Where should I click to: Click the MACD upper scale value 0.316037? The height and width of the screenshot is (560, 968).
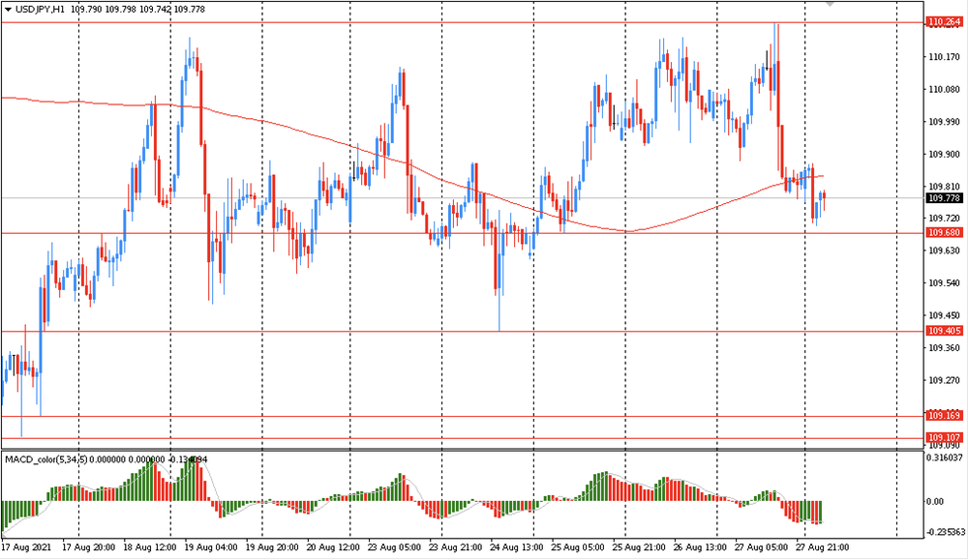pyautogui.click(x=945, y=457)
